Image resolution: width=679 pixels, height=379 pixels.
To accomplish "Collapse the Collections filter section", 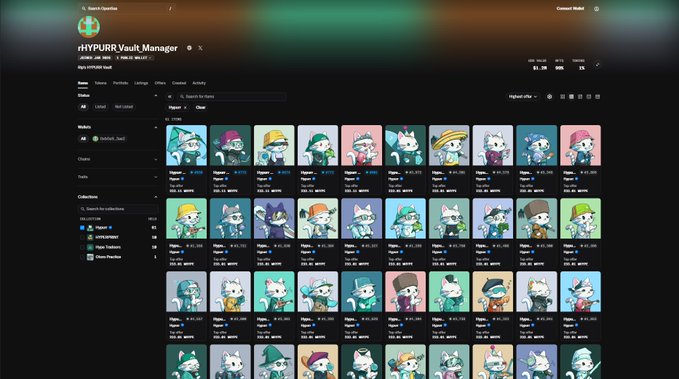I will (x=156, y=197).
